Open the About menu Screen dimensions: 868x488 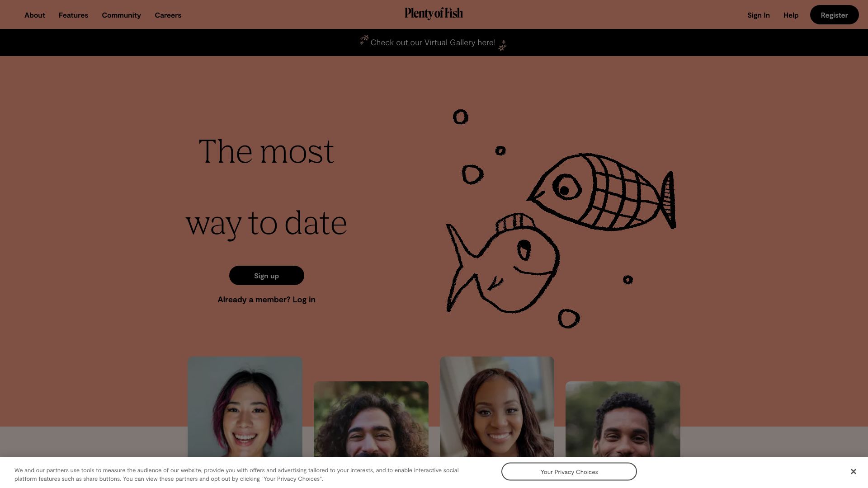(x=35, y=15)
